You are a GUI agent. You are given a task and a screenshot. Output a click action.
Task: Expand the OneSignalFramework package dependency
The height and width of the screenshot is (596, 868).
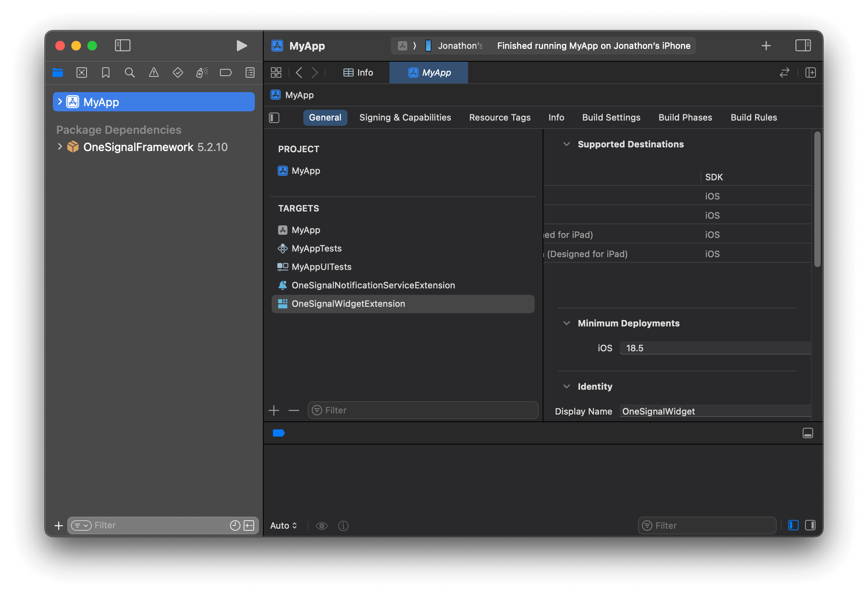click(60, 147)
